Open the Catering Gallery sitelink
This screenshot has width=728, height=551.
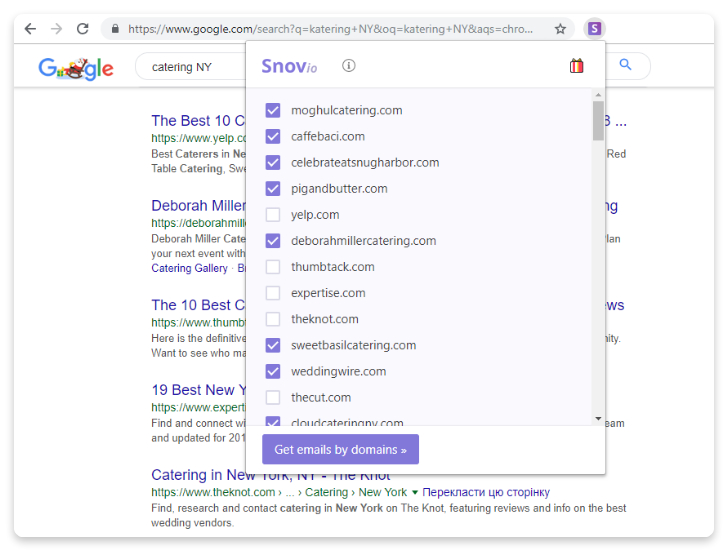189,268
